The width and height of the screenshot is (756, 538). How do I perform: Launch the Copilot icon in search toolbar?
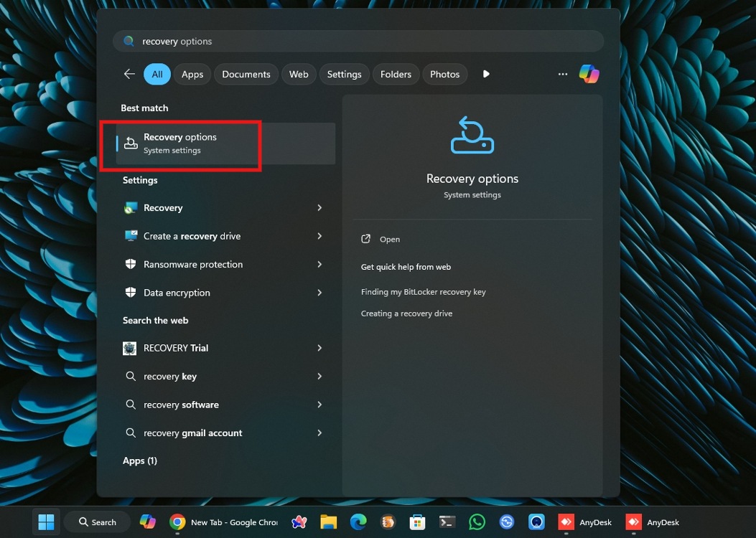click(589, 73)
